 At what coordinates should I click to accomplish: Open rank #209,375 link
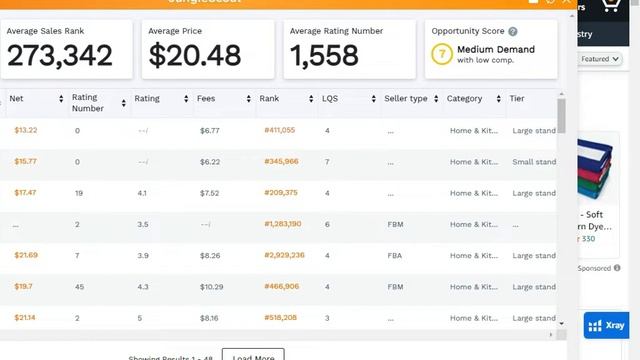click(x=281, y=193)
